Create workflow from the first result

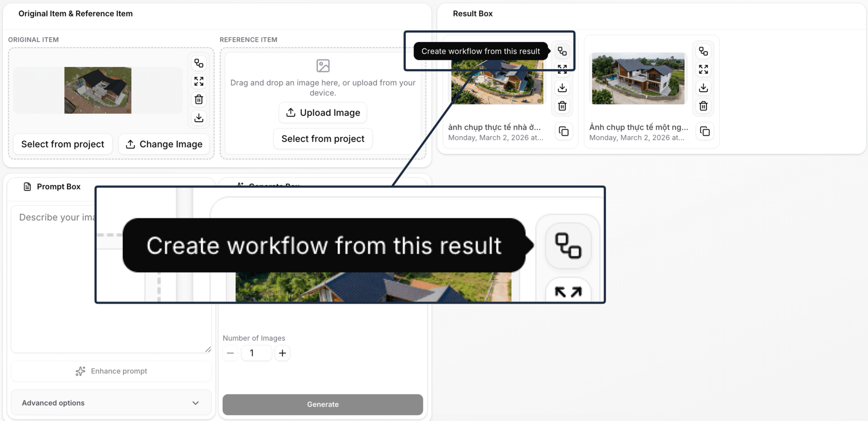(x=562, y=51)
